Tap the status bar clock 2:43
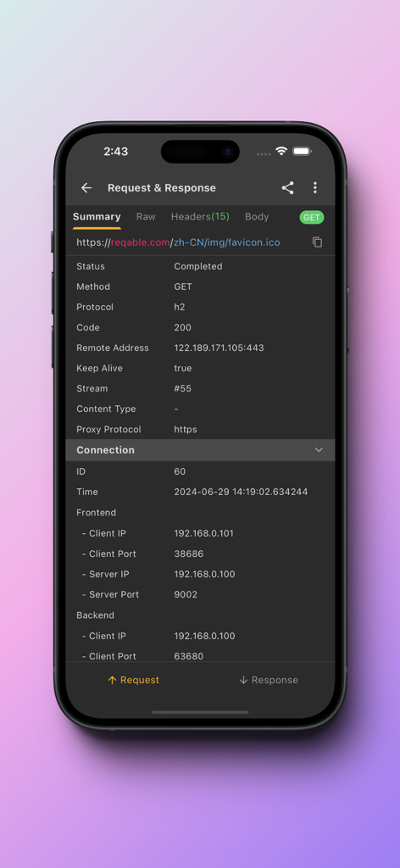 (x=115, y=152)
